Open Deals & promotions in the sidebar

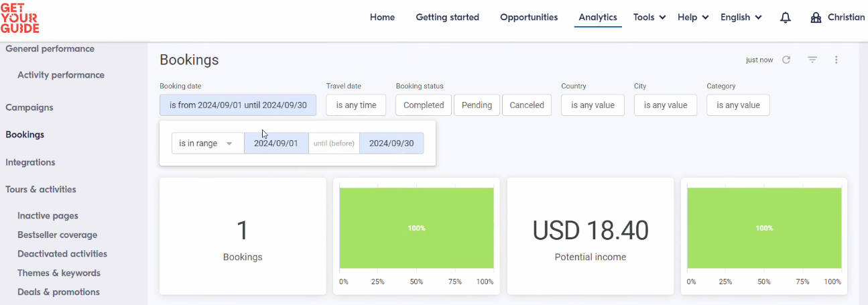click(58, 292)
